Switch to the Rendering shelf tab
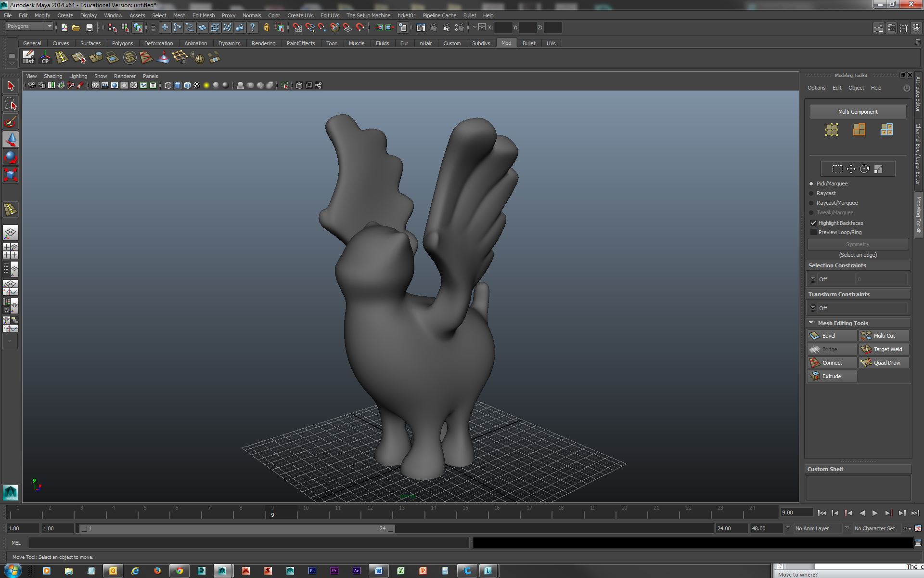The height and width of the screenshot is (578, 924). (x=263, y=43)
